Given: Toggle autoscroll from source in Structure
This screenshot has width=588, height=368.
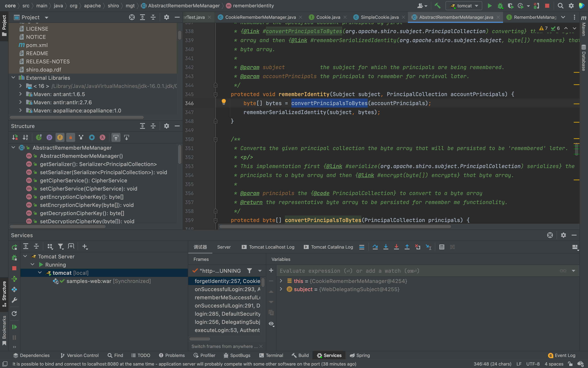Looking at the screenshot, I should click(x=127, y=138).
